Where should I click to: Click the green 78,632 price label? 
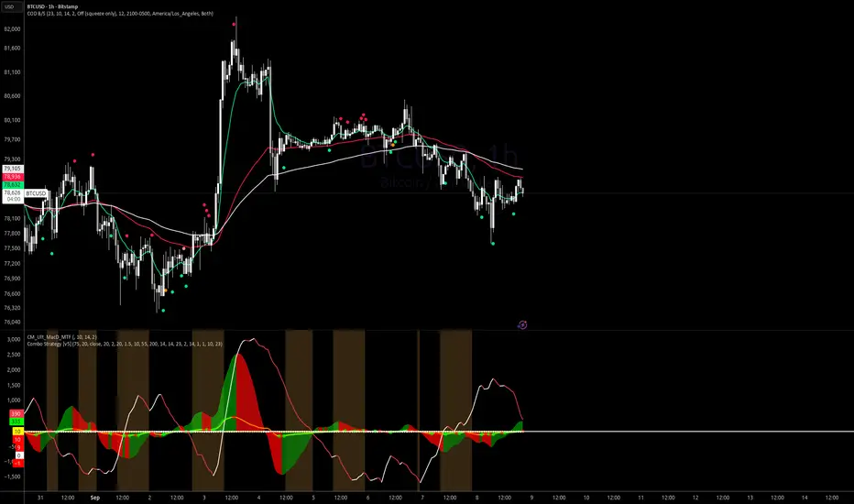coord(12,185)
